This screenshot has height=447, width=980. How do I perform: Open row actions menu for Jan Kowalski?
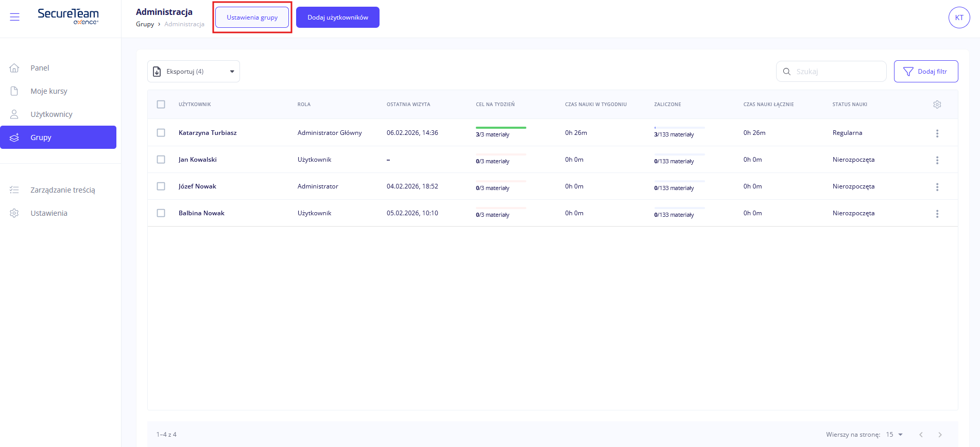click(x=937, y=160)
